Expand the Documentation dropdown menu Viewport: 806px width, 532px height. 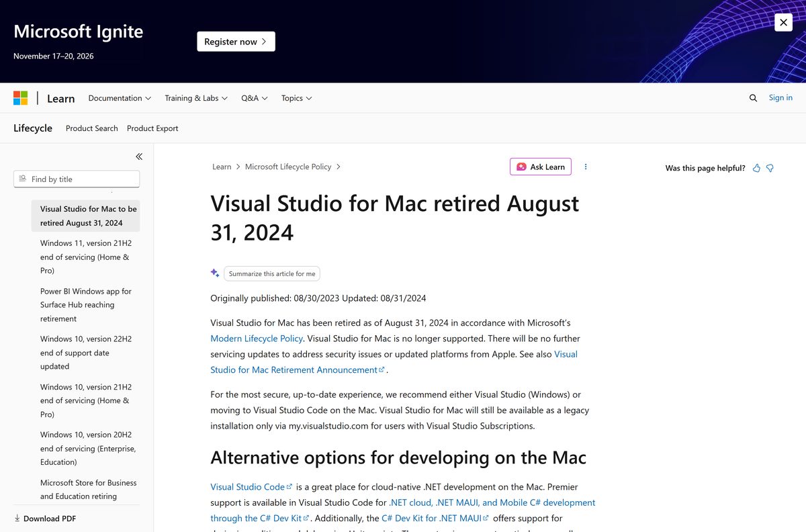coord(120,98)
